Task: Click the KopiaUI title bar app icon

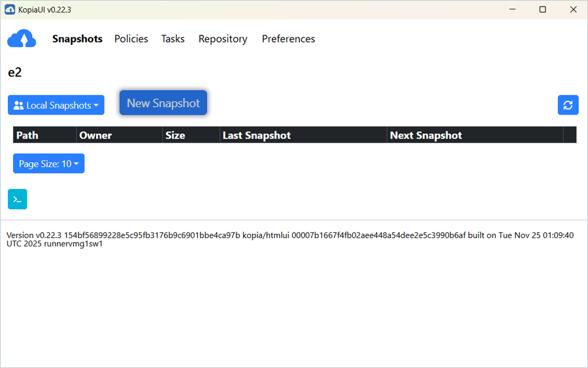Action: 10,10
